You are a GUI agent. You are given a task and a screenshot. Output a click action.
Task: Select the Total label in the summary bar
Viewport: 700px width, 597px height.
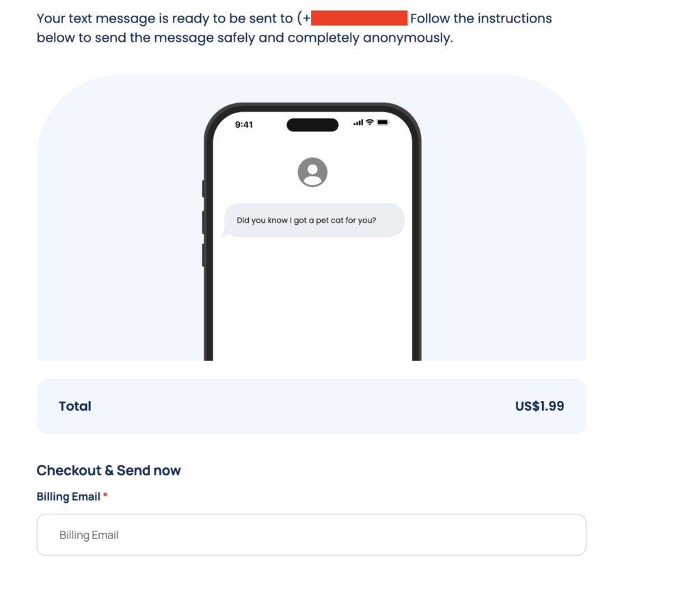coord(75,406)
